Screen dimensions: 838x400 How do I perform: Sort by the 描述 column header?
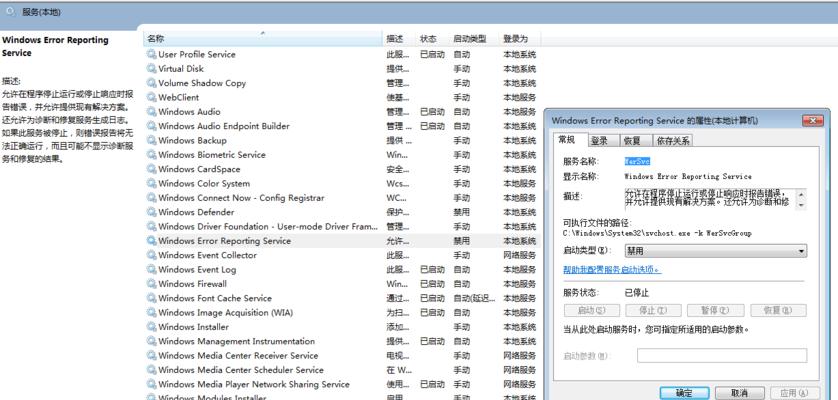400,39
